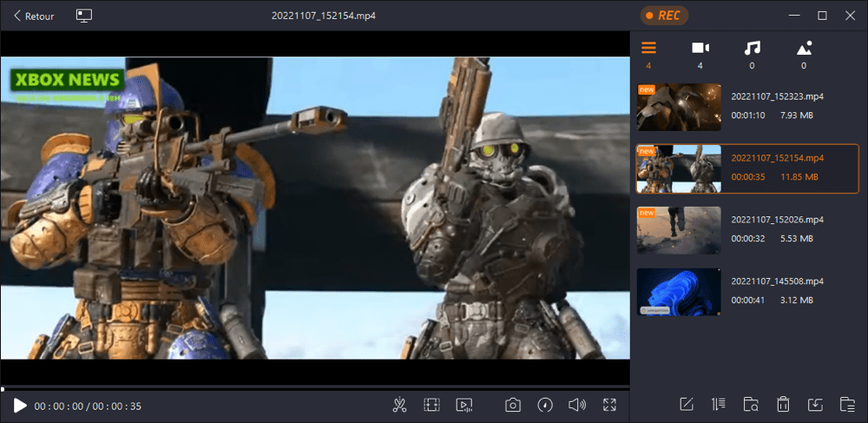
Task: Click the video preview area
Action: pyautogui.click(x=315, y=208)
